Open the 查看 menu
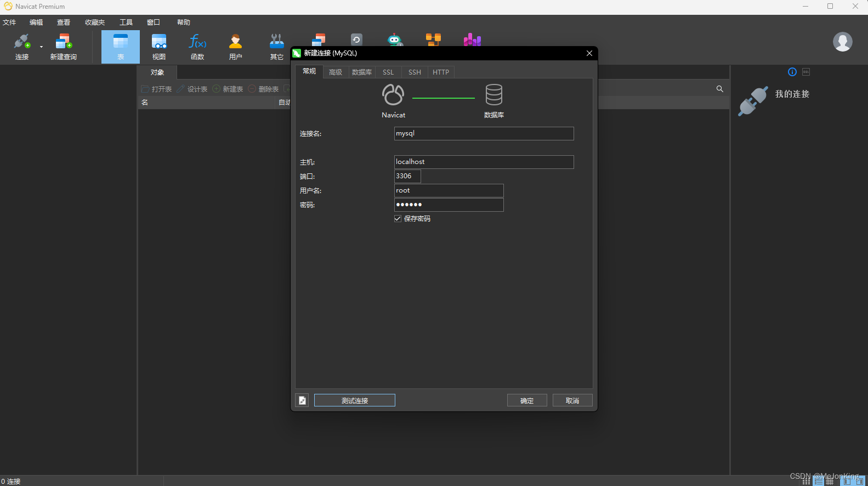Screen dimensions: 868x486 [64, 22]
